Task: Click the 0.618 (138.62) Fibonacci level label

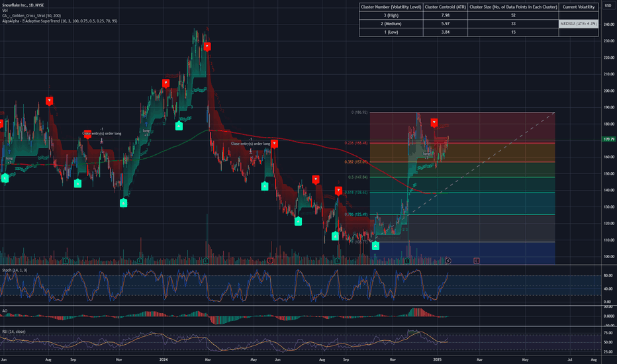Action: click(x=356, y=193)
